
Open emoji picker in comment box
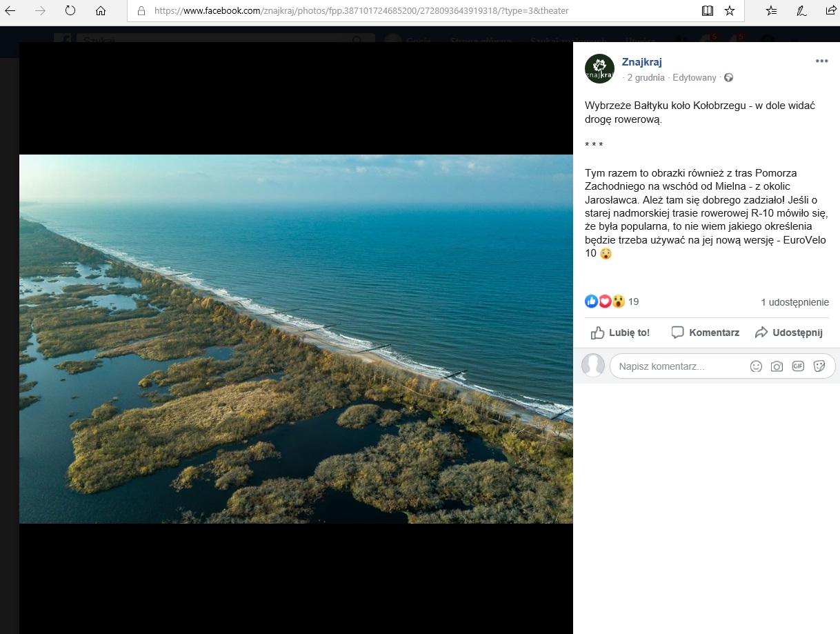click(756, 366)
